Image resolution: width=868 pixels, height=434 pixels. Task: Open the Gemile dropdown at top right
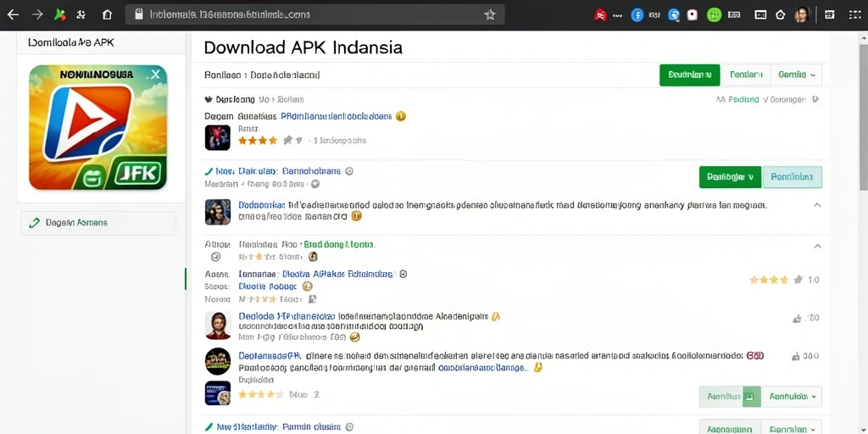coord(796,75)
